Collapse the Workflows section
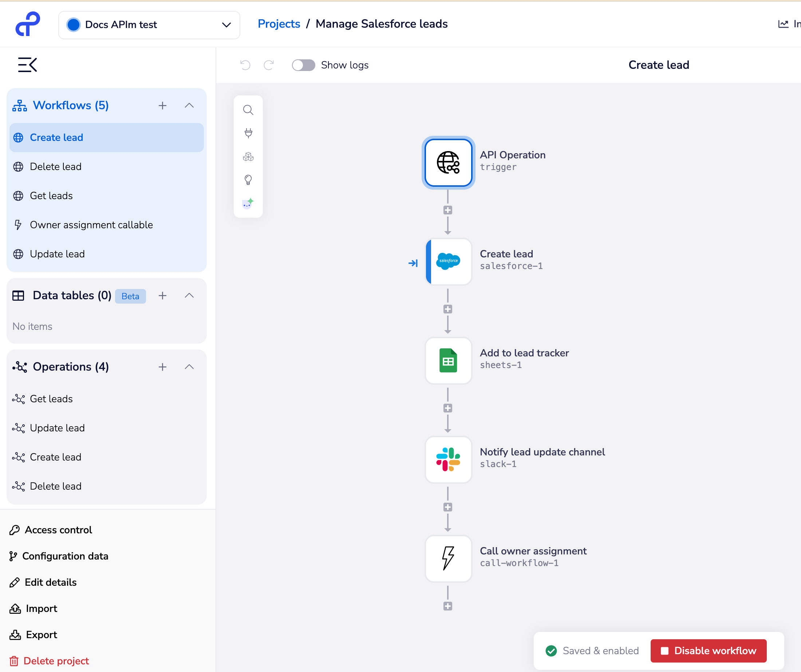The image size is (801, 672). coord(189,105)
